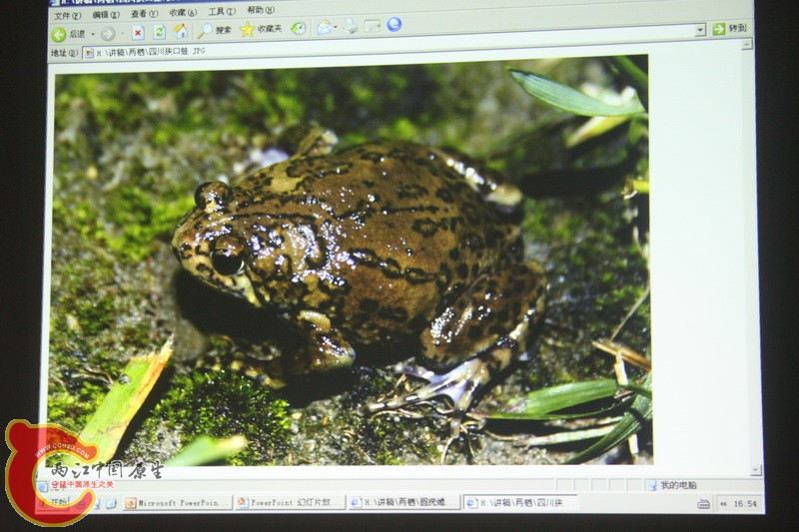This screenshot has height=532, width=799.
Task: Click the Home house icon
Action: point(180,32)
